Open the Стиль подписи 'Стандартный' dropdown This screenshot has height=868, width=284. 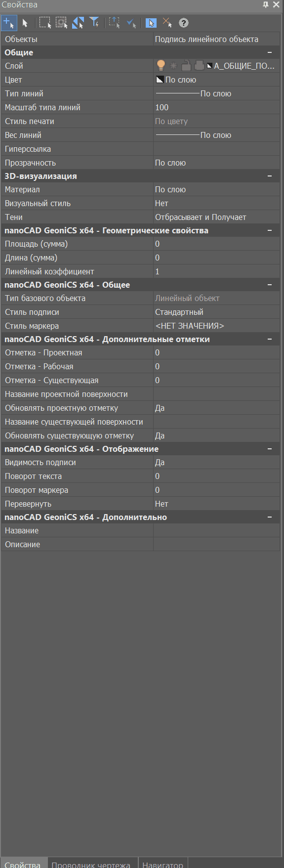(x=216, y=312)
